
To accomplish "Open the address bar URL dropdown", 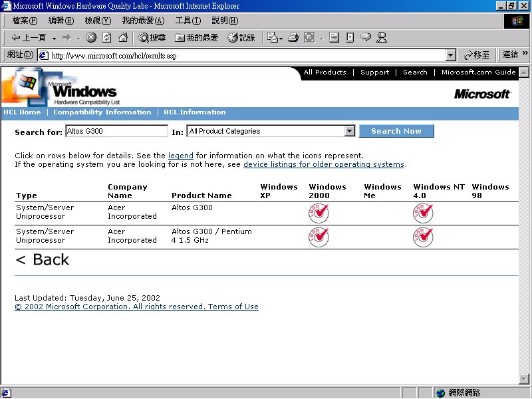I will click(x=450, y=55).
